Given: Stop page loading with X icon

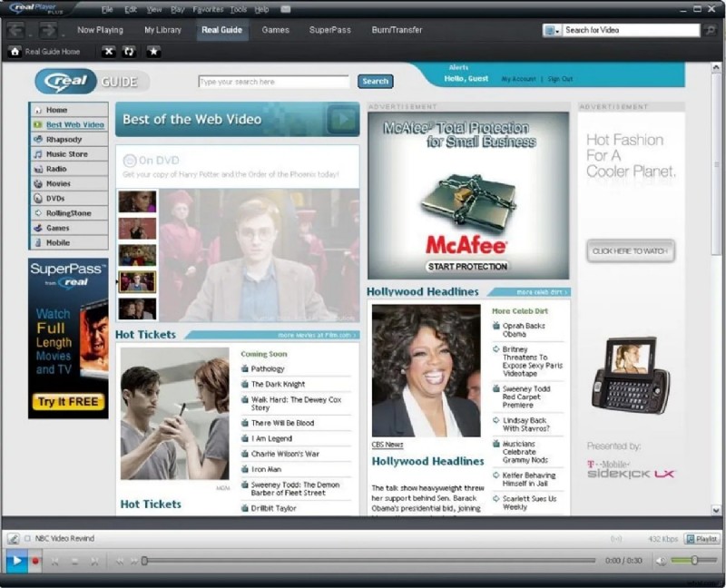Looking at the screenshot, I should pyautogui.click(x=109, y=52).
